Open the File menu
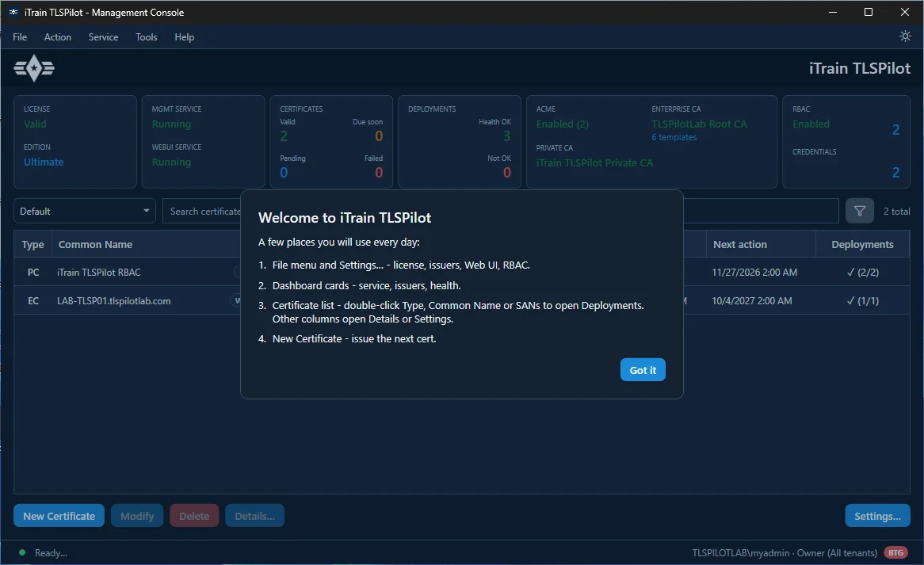The width and height of the screenshot is (924, 565). pos(20,37)
